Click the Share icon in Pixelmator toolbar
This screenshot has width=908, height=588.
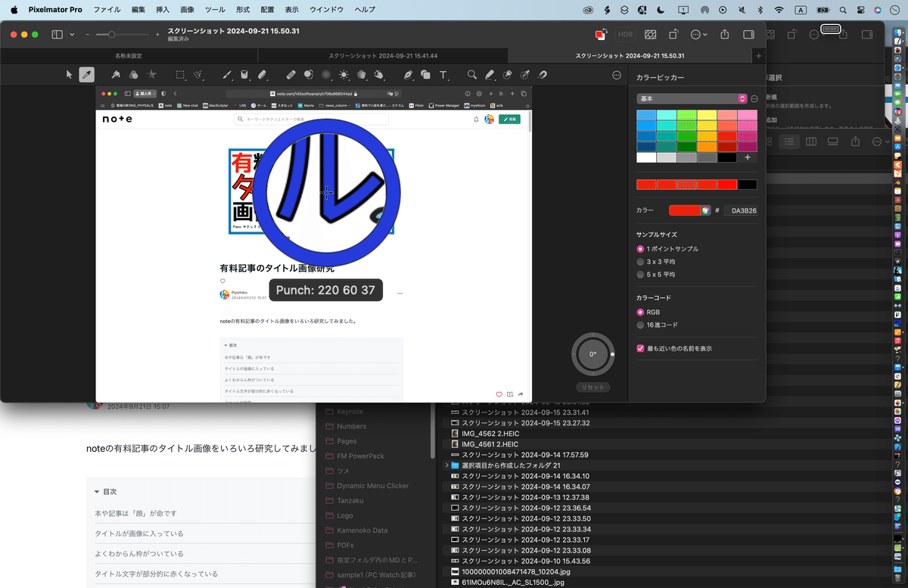pyautogui.click(x=725, y=34)
